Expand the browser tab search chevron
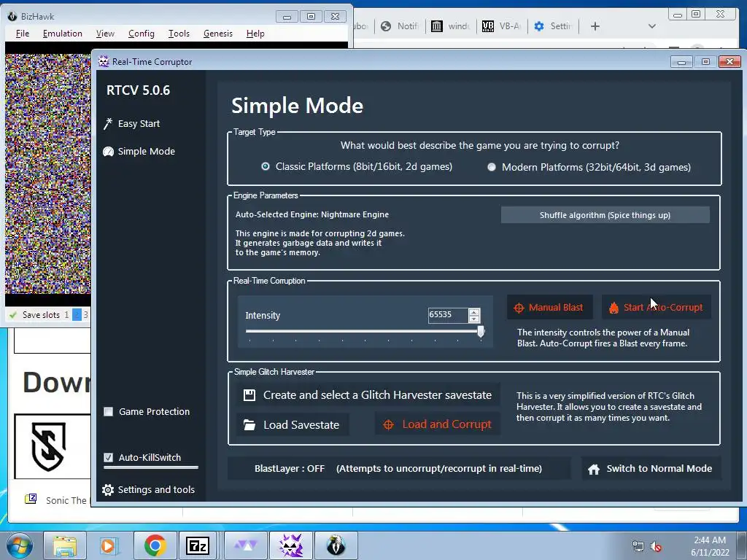Screen dimensions: 747x560 point(652,26)
